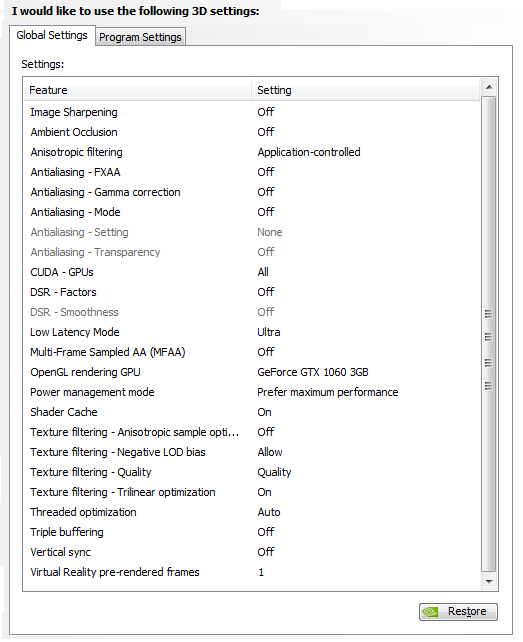Screen dimensions: 523x642
Task: Click the Off value for Triple buffering
Action: point(265,532)
